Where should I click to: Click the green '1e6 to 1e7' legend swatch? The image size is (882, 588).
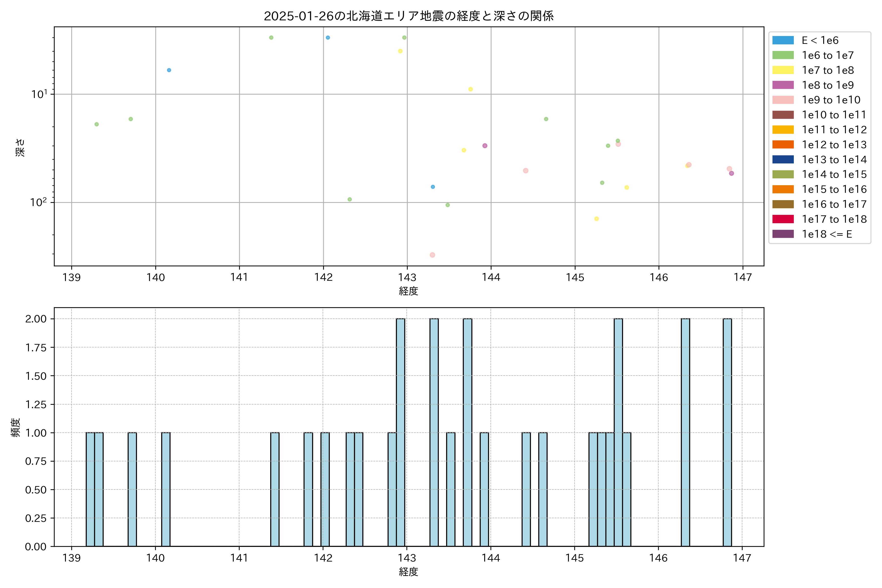(783, 56)
